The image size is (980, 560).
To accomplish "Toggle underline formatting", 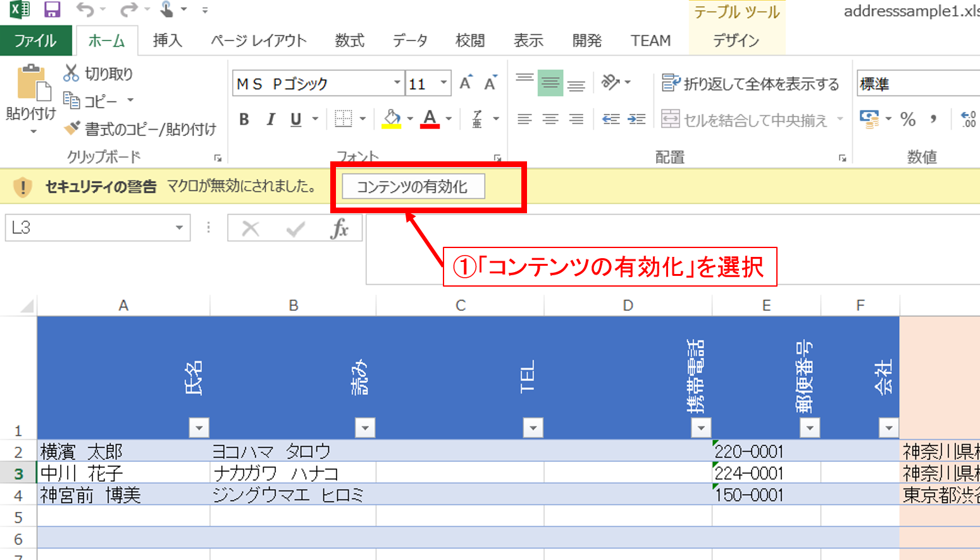I will point(296,119).
